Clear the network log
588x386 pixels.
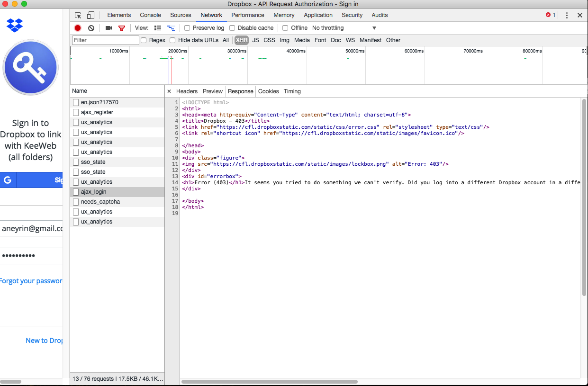pos(91,28)
